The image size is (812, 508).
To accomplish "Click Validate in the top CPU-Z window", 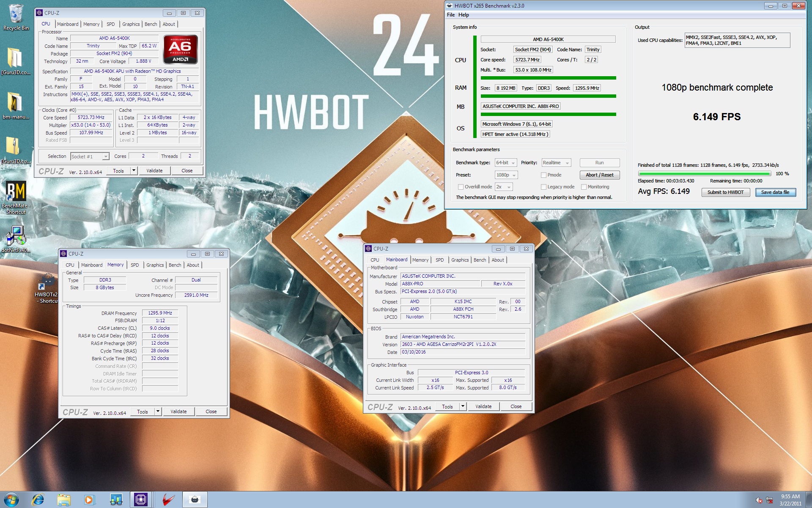I will (x=154, y=171).
